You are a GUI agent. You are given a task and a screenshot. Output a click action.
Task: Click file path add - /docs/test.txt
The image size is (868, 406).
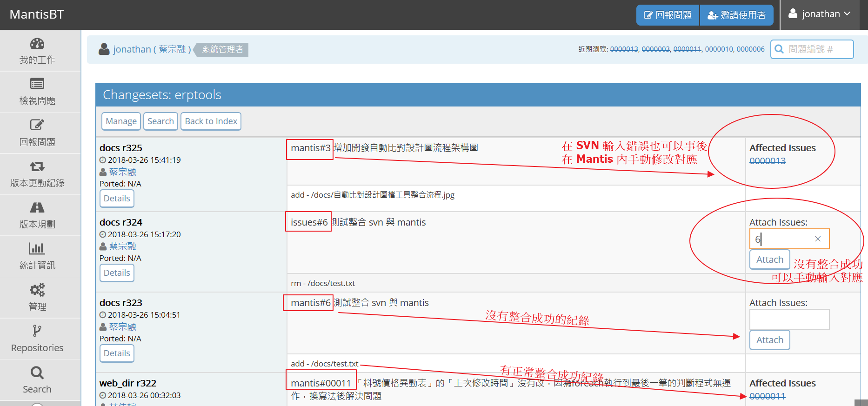(325, 364)
